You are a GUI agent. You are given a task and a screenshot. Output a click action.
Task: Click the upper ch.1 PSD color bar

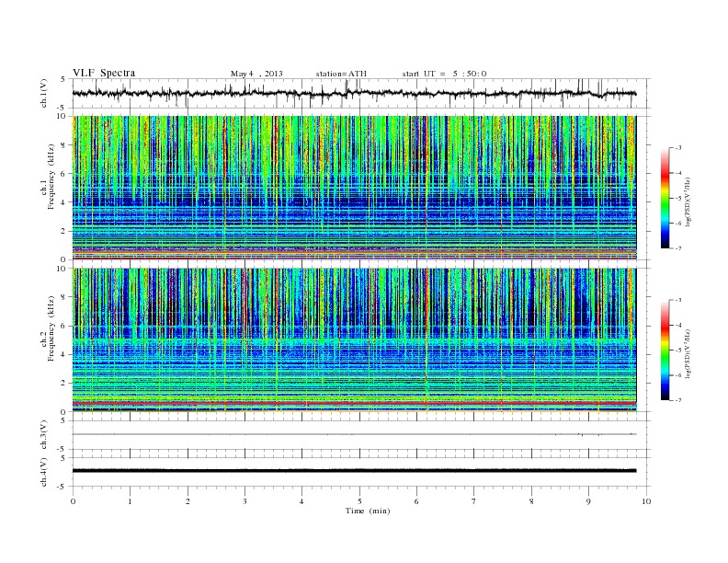point(665,198)
